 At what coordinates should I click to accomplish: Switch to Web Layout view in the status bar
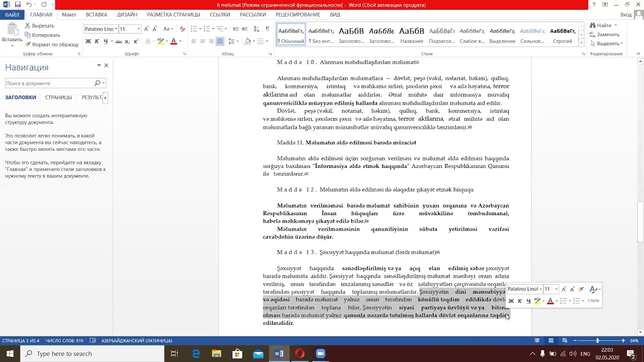(x=564, y=340)
